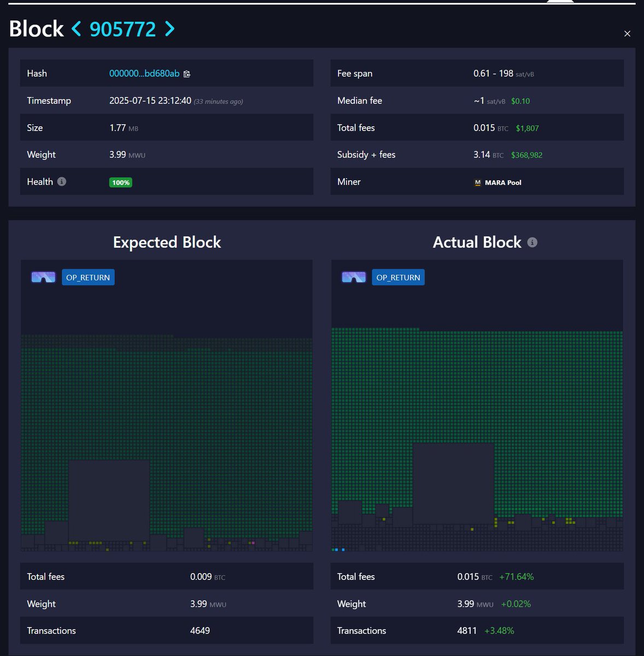Image resolution: width=644 pixels, height=656 pixels.
Task: Open the block hash 000000...bd680ab link
Action: point(144,73)
